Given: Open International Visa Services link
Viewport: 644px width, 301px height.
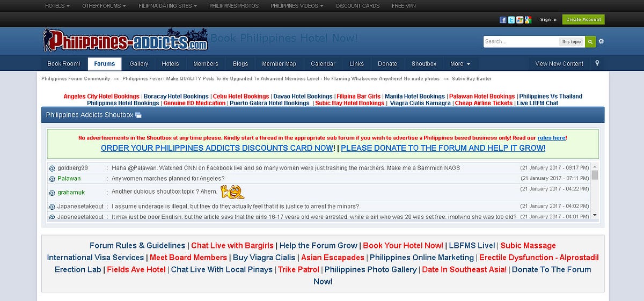Looking at the screenshot, I should [96, 258].
